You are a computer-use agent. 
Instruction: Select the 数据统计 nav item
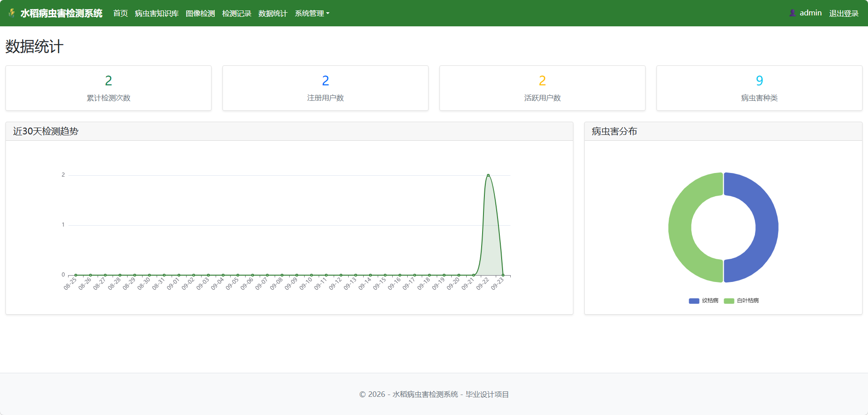(x=273, y=13)
